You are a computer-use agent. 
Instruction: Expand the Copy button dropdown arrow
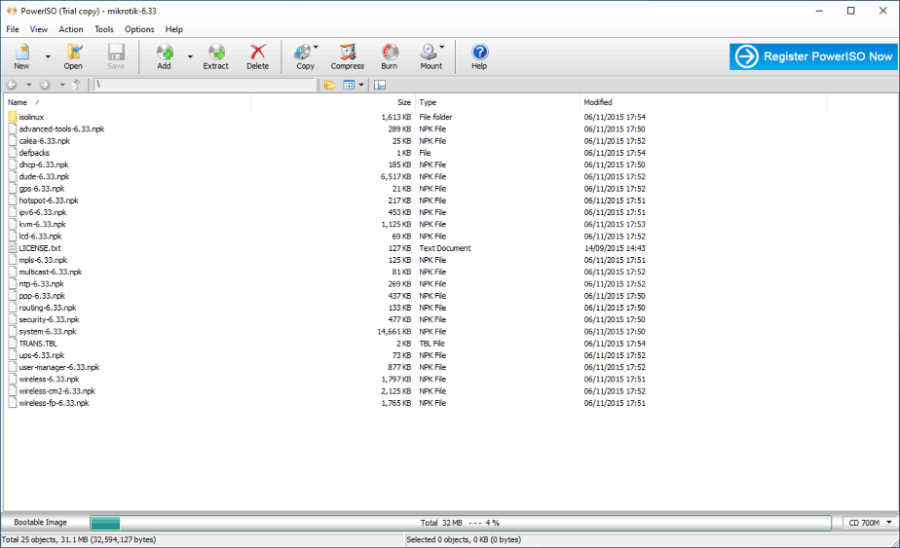[316, 48]
